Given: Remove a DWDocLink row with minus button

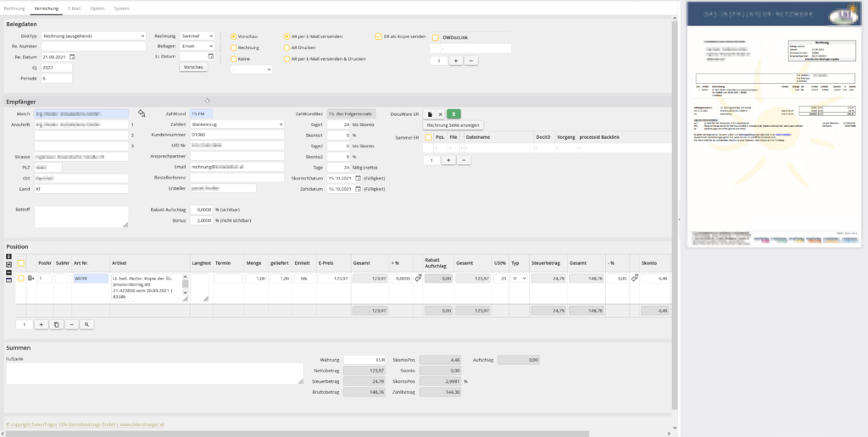Looking at the screenshot, I should tap(470, 61).
